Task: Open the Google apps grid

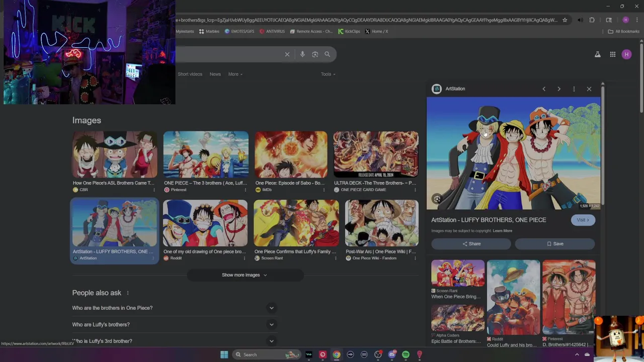Action: coord(613,54)
